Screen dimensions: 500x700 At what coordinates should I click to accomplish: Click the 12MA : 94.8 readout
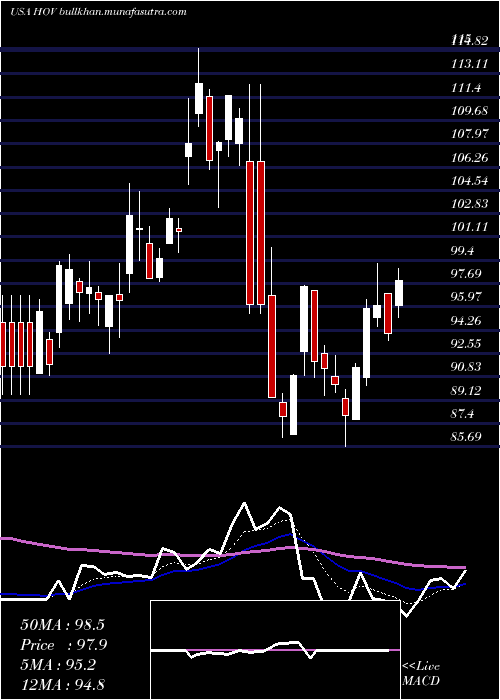pos(62,684)
